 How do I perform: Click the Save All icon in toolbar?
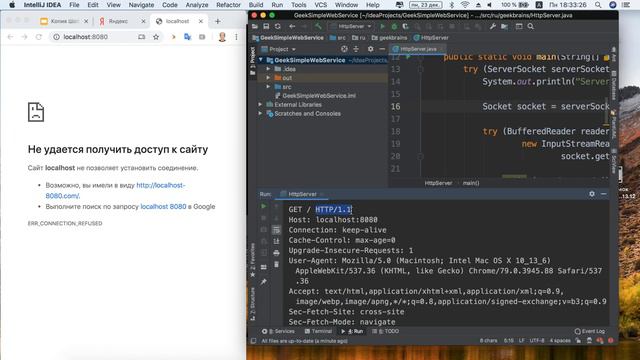[x=266, y=27]
